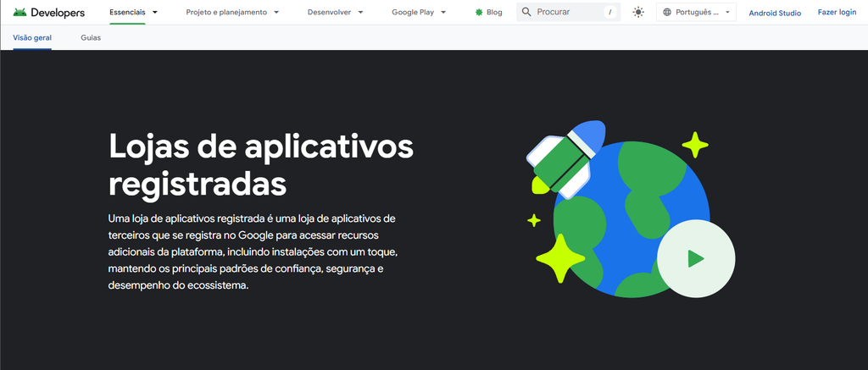Click the globe language icon

(x=667, y=12)
